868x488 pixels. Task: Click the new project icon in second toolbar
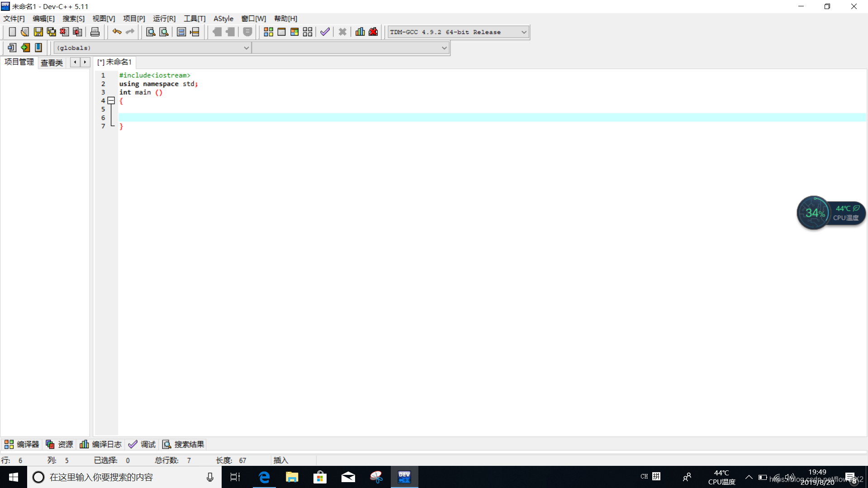click(x=12, y=47)
